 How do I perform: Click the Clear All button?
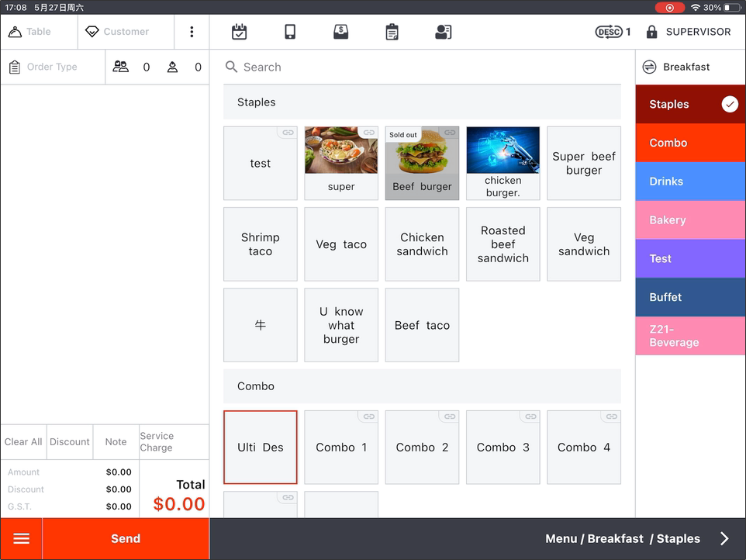click(x=23, y=442)
